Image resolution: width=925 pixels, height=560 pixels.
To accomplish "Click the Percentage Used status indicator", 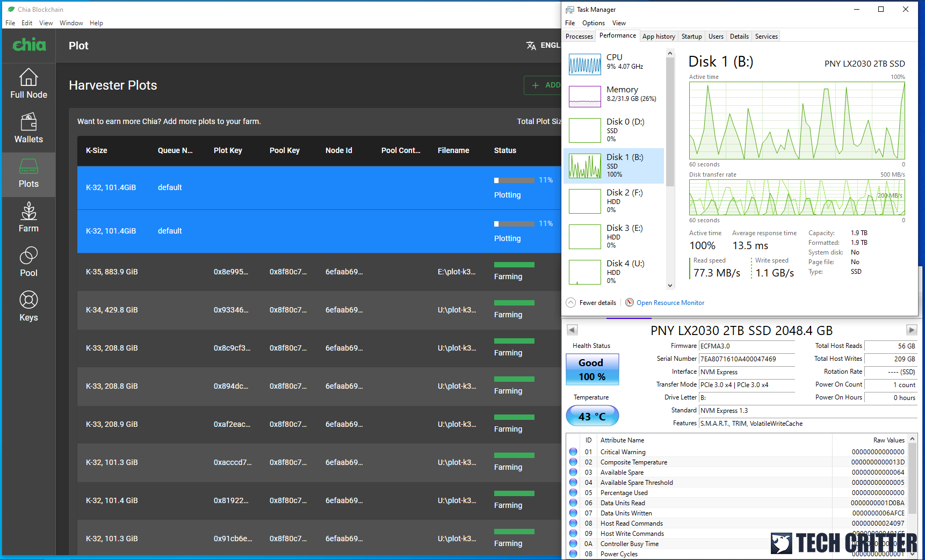I will click(x=573, y=492).
